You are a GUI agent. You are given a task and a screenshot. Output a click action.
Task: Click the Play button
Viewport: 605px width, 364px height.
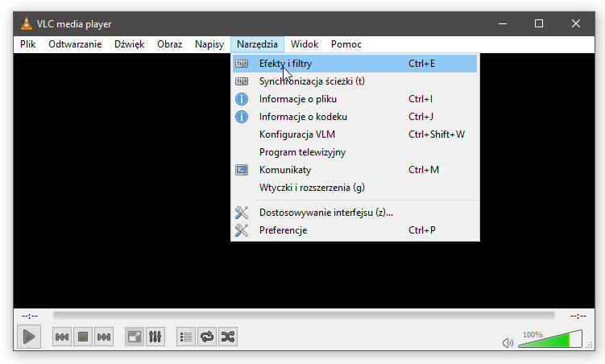coord(29,337)
